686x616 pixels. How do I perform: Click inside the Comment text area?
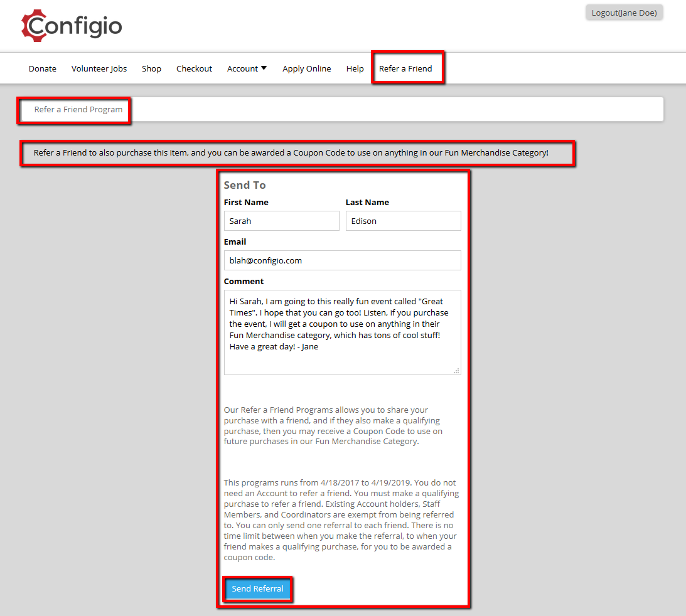342,332
